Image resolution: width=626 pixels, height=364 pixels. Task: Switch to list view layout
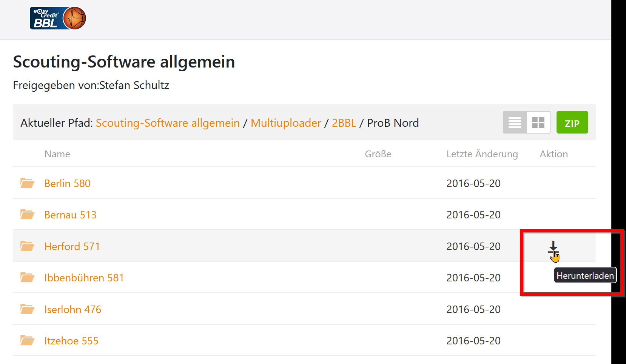pos(515,123)
